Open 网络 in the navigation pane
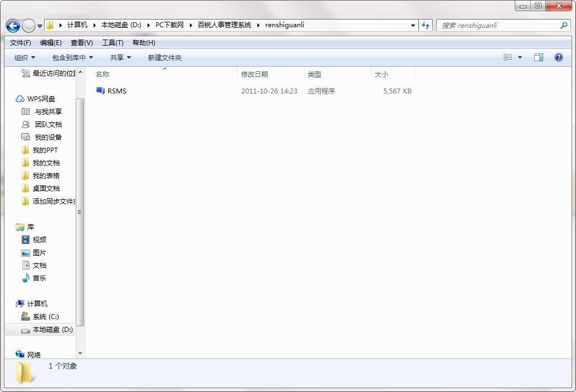Screen dimensions: 576x392 tap(28, 355)
